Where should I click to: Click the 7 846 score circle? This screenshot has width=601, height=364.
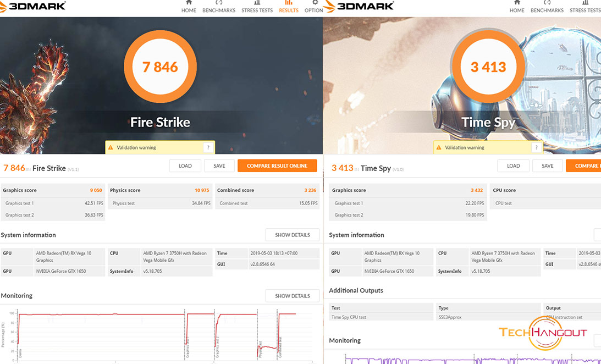point(160,67)
